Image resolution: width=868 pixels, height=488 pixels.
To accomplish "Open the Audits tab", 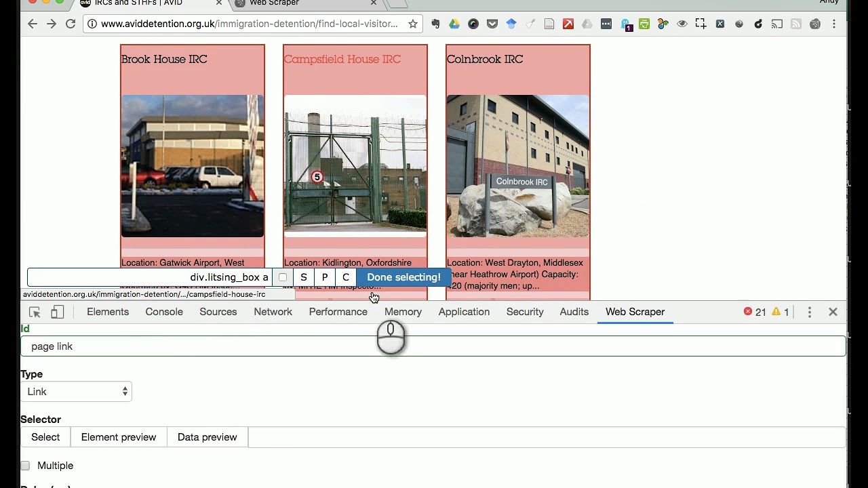I will (x=574, y=312).
